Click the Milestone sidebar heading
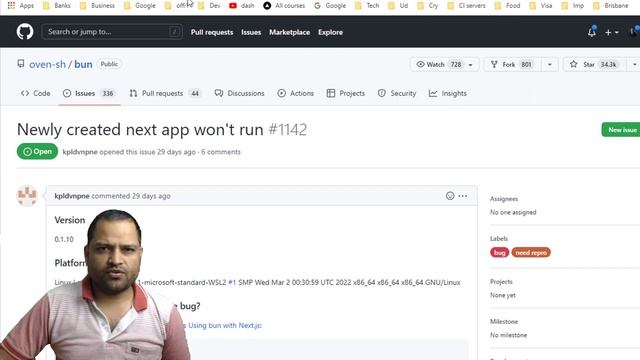640x360 pixels. pos(504,322)
